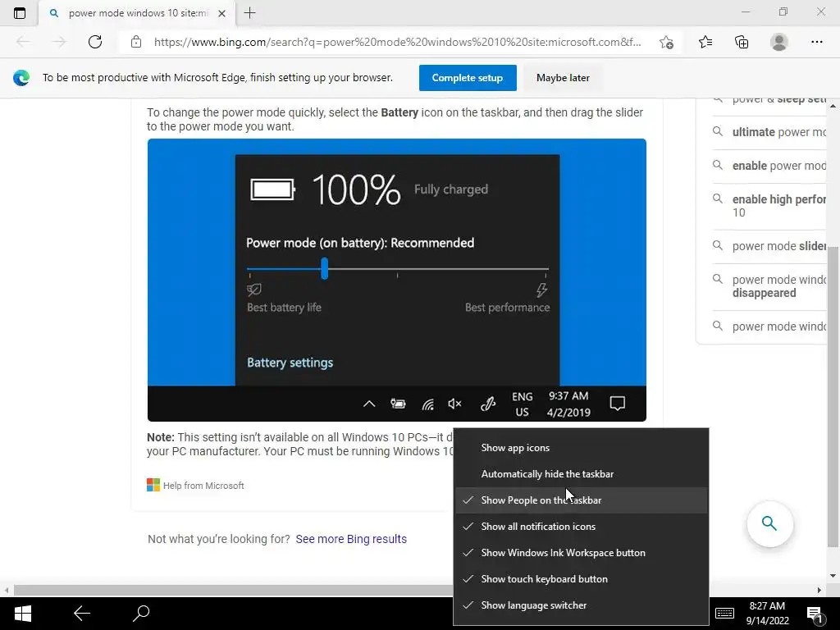Click the power mode slider image
This screenshot has height=630, width=840.
[x=397, y=280]
